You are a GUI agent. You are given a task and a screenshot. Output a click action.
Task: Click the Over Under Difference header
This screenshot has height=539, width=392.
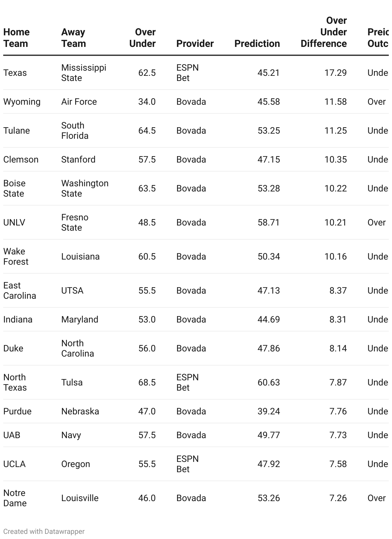tap(324, 32)
